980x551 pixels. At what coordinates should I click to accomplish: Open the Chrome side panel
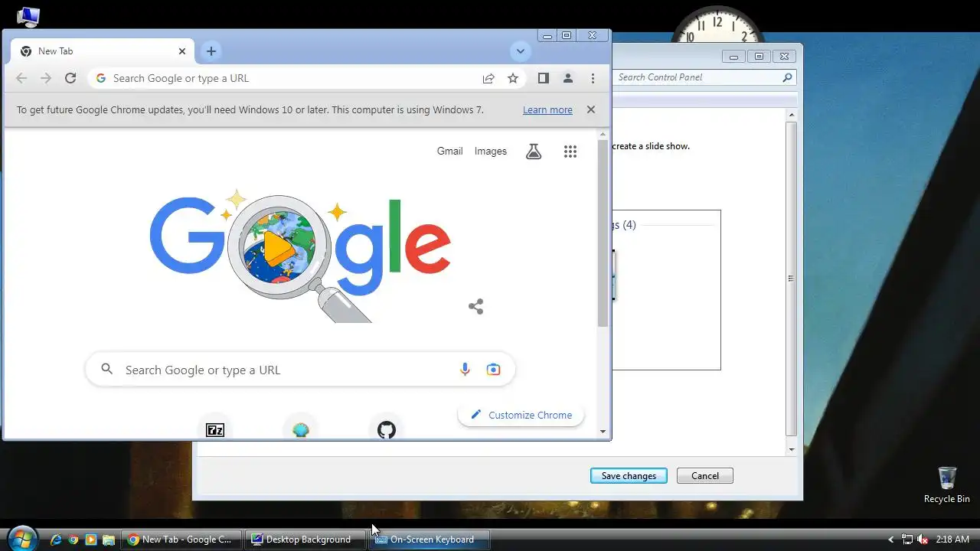coord(543,78)
